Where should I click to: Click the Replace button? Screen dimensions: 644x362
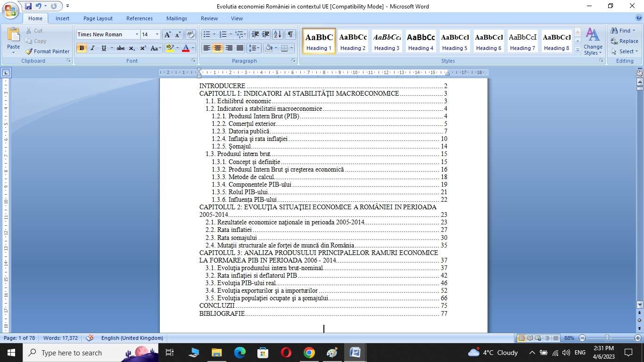[x=624, y=41]
